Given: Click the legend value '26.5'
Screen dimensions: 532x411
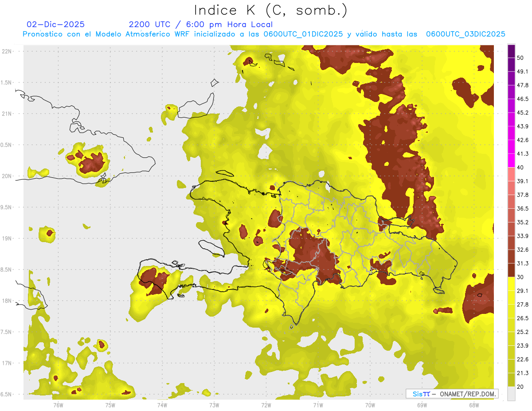Looking at the screenshot, I should 522,318.
